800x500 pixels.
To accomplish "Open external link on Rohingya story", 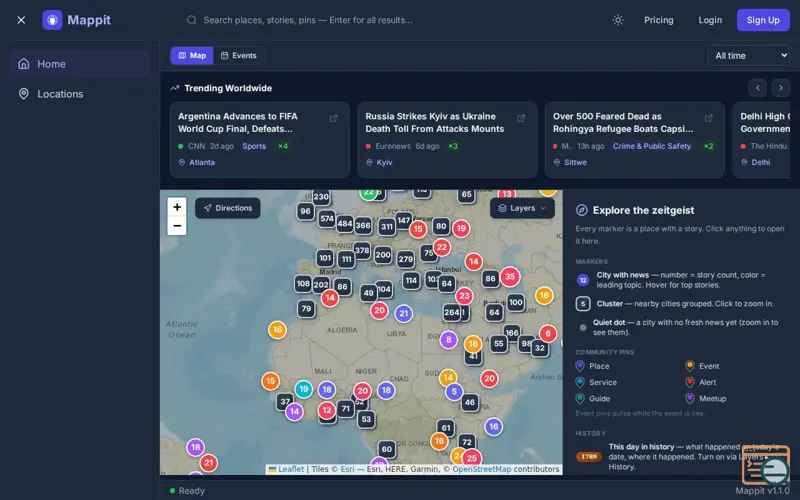I will (708, 118).
